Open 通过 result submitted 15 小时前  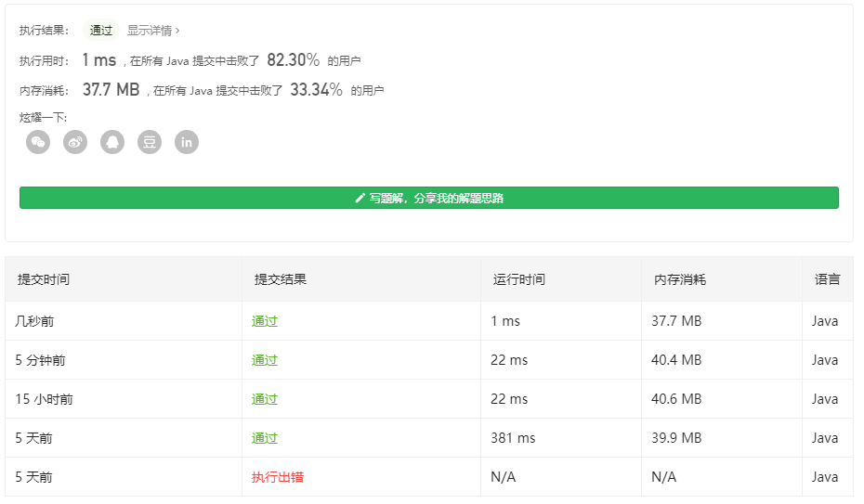point(265,399)
